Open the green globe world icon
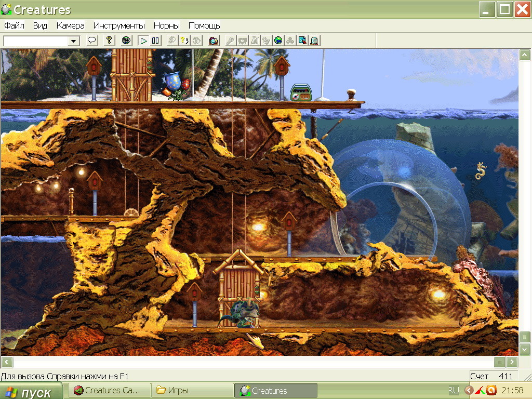The height and width of the screenshot is (399, 532). (x=278, y=41)
